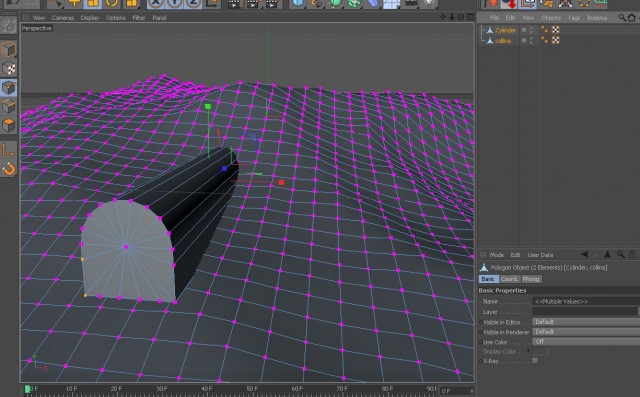Enable the Axis tool icon
This screenshot has width=640, height=397.
8,150
